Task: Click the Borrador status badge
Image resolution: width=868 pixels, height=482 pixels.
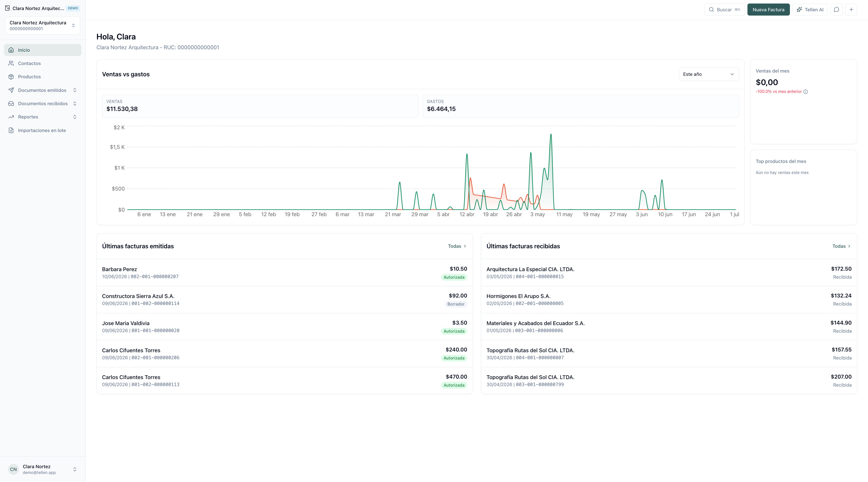Action: point(456,304)
